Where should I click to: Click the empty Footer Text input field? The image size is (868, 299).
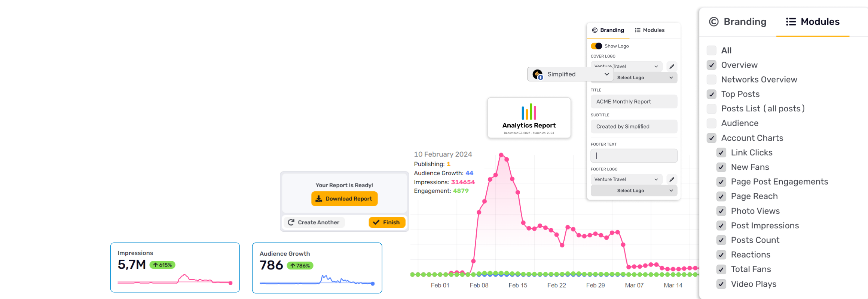(x=634, y=156)
